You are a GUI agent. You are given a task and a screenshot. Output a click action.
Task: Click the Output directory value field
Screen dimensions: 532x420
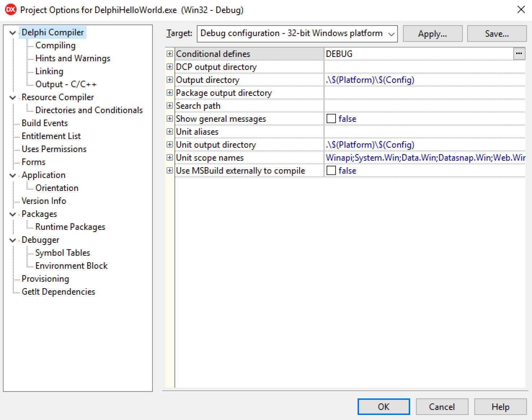tap(425, 80)
